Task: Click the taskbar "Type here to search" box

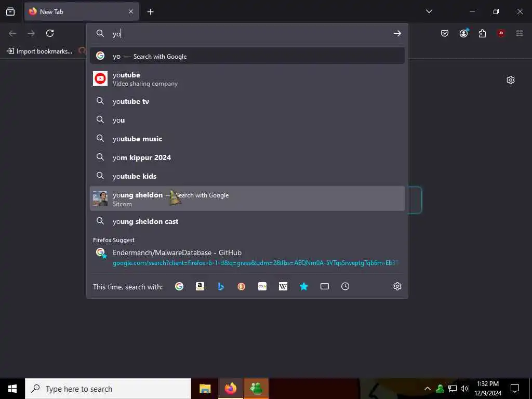Action: 108,389
